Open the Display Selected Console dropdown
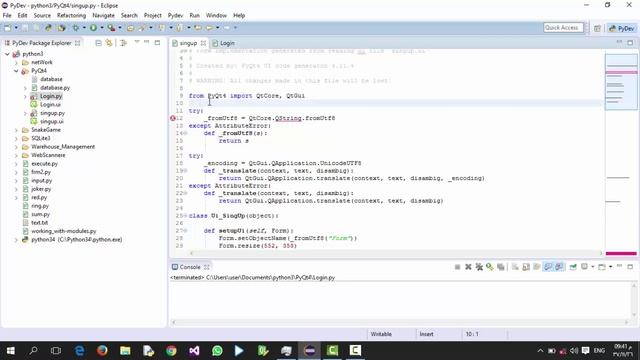This screenshot has height=360, width=640. 593,267
